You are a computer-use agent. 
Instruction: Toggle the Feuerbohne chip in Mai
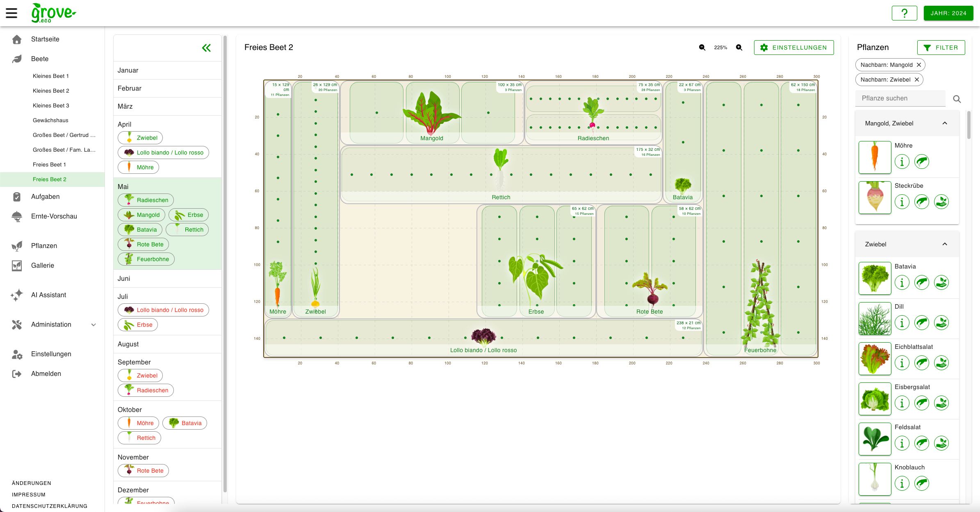pos(146,259)
